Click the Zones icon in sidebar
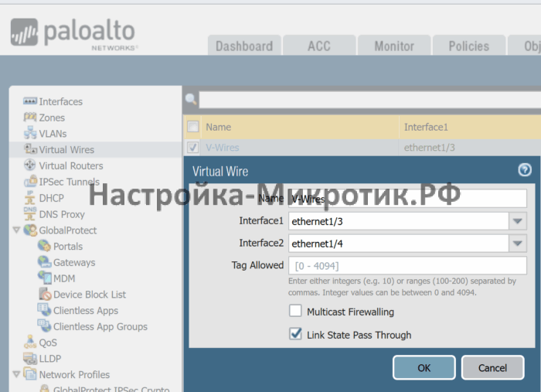 coord(30,117)
